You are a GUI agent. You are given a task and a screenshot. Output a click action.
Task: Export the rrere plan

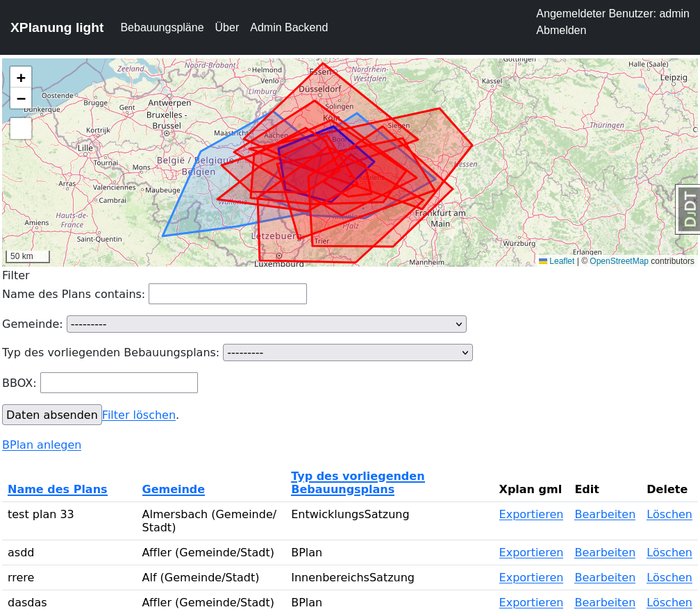(531, 578)
